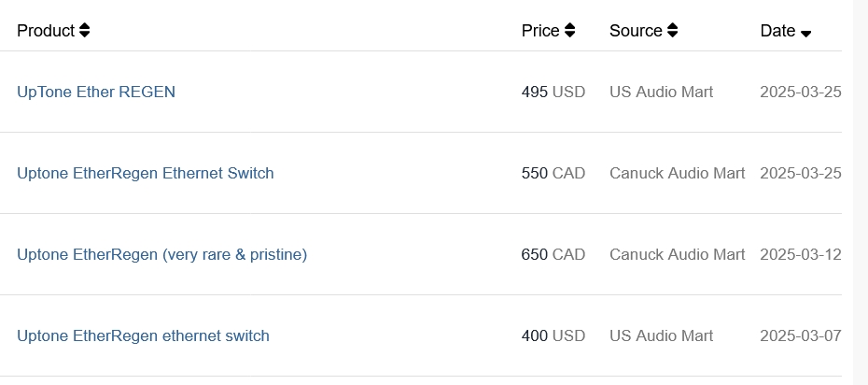Open Uptone EtherRegen ethernet switch 400 USD listing

[143, 335]
